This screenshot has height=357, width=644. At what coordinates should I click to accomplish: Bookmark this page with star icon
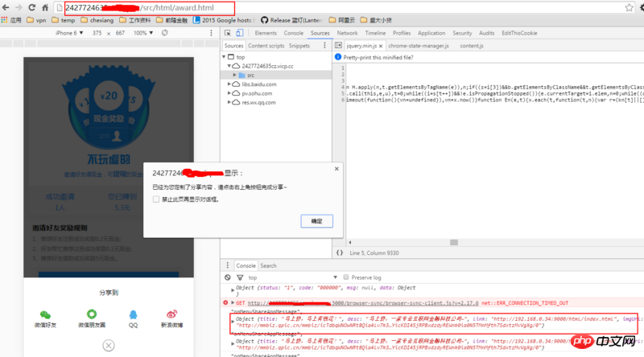tap(629, 7)
